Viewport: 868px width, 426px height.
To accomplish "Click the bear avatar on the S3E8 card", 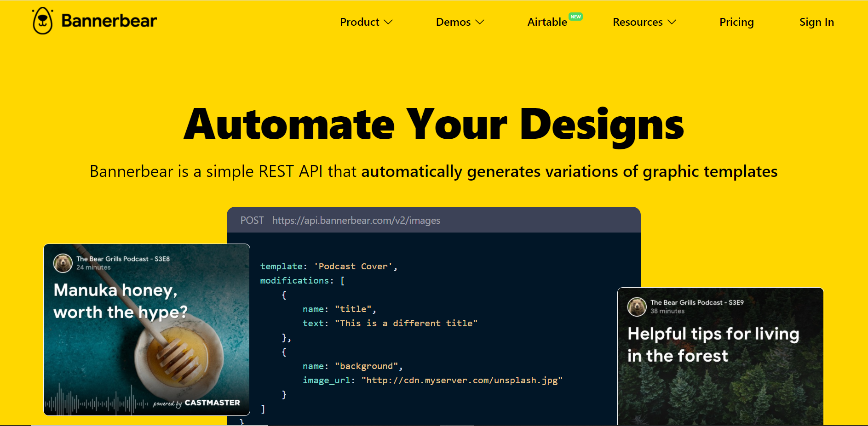I will click(63, 263).
